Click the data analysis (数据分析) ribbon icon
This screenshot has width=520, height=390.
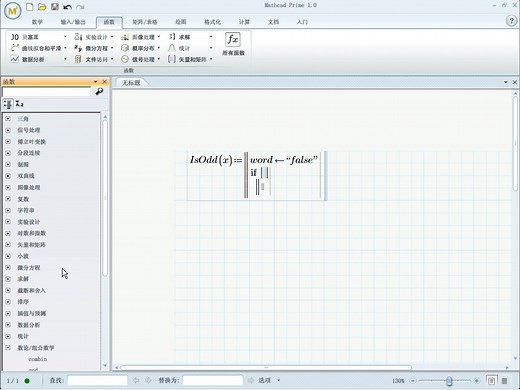point(15,59)
